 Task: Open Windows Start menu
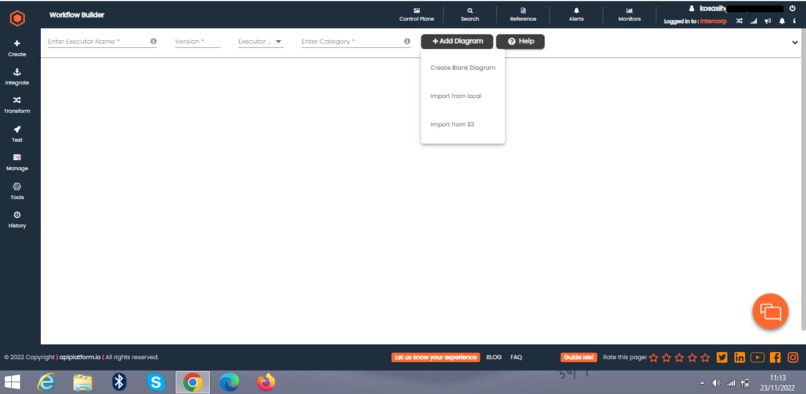[13, 382]
